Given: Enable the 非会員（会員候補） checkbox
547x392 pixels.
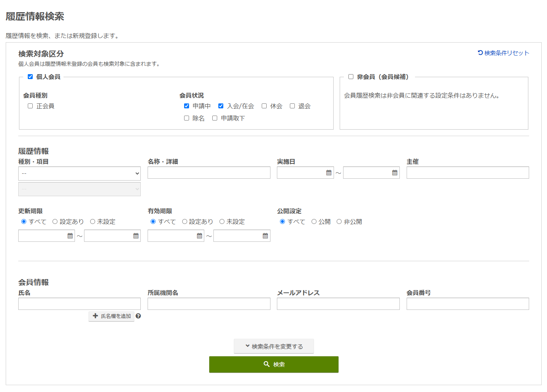Looking at the screenshot, I should point(351,76).
